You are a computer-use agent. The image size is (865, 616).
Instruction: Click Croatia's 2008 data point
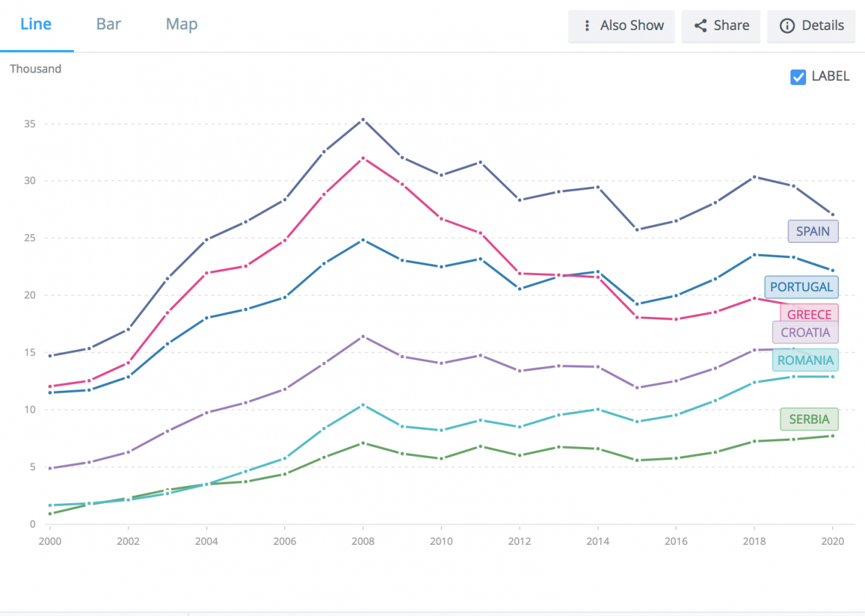[363, 337]
